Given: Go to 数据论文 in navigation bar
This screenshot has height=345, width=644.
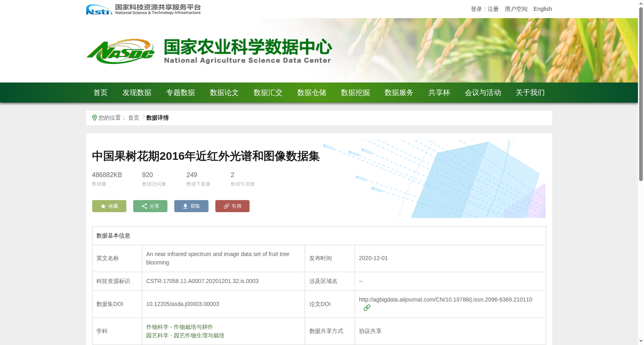Looking at the screenshot, I should pyautogui.click(x=224, y=93).
